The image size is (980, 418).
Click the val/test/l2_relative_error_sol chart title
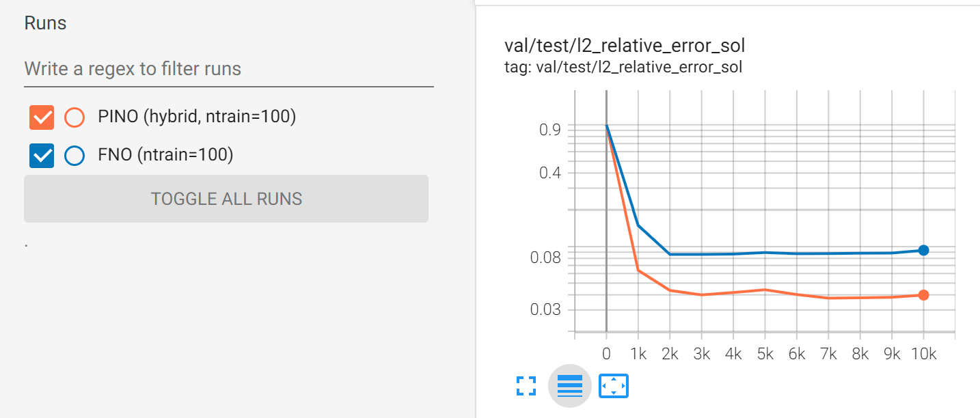pyautogui.click(x=624, y=46)
